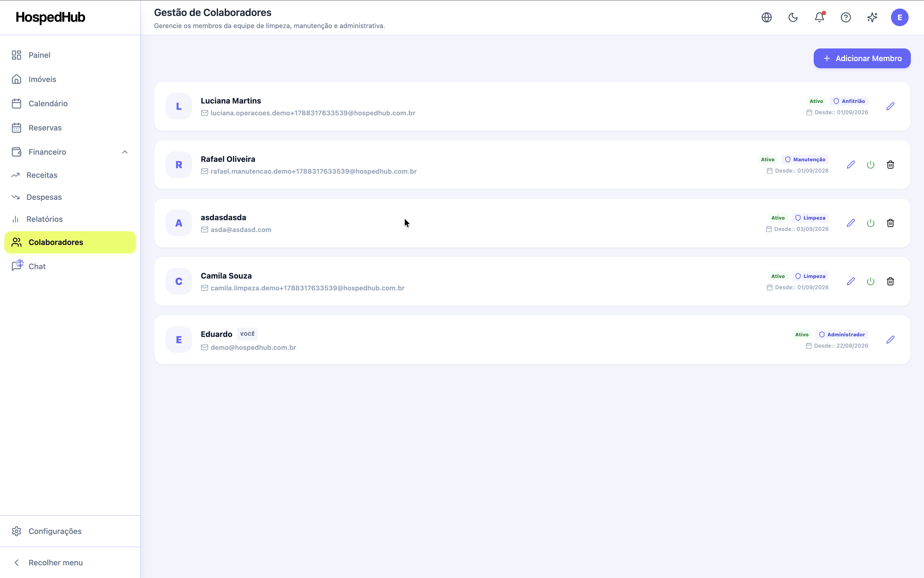Click Rafael Oliveira avatar R
This screenshot has width=924, height=578.
(179, 165)
